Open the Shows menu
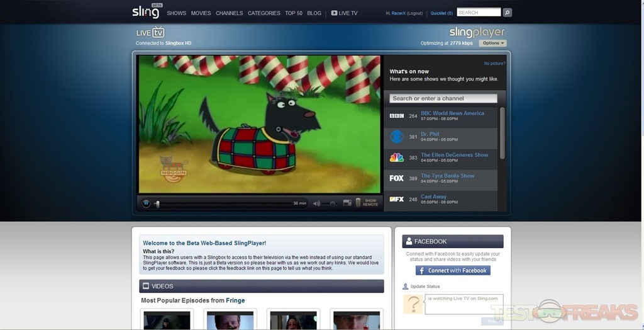 176,13
